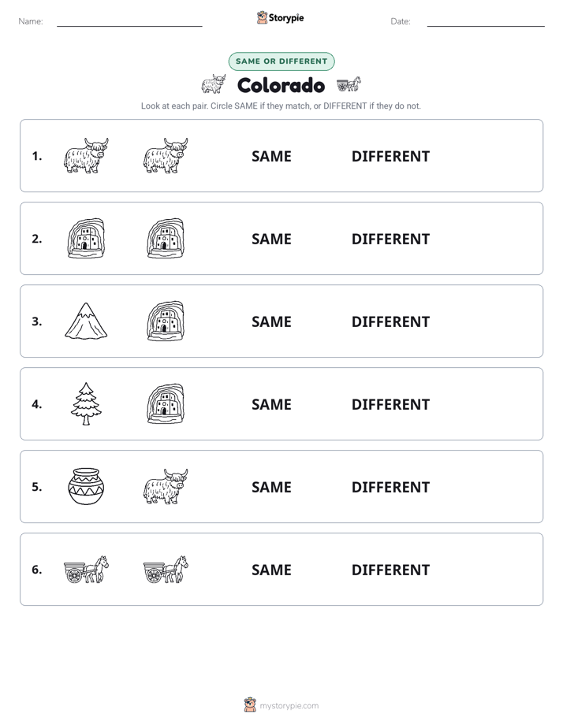This screenshot has width=563, height=728.
Task: Click the first horse cart in row 6
Action: pyautogui.click(x=86, y=569)
